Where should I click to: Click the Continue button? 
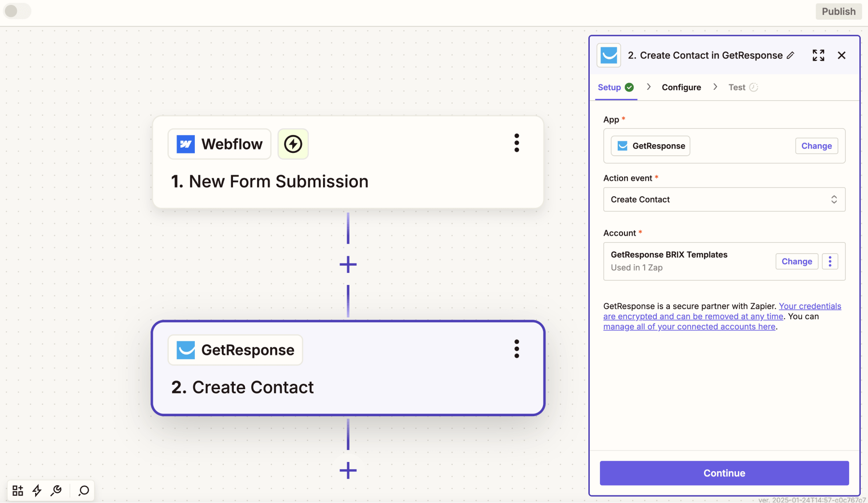(x=724, y=473)
